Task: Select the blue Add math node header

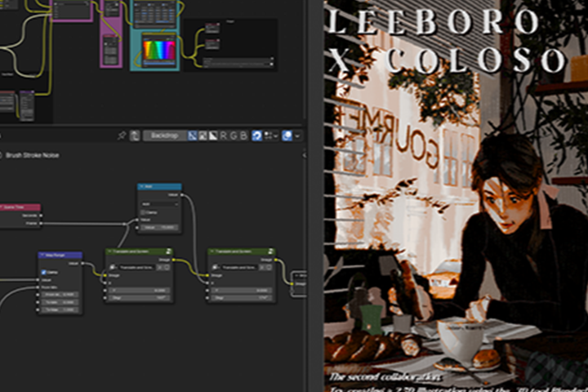Action: pyautogui.click(x=160, y=186)
